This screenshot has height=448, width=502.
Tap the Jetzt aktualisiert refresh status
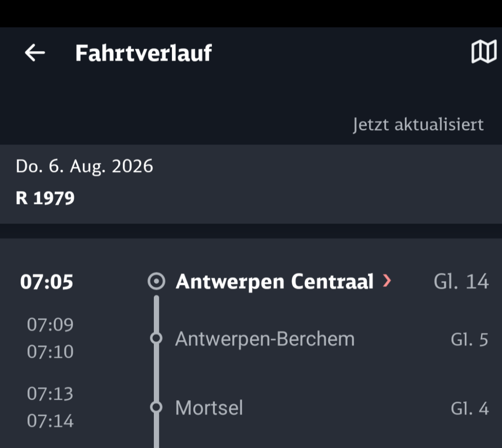click(x=418, y=125)
